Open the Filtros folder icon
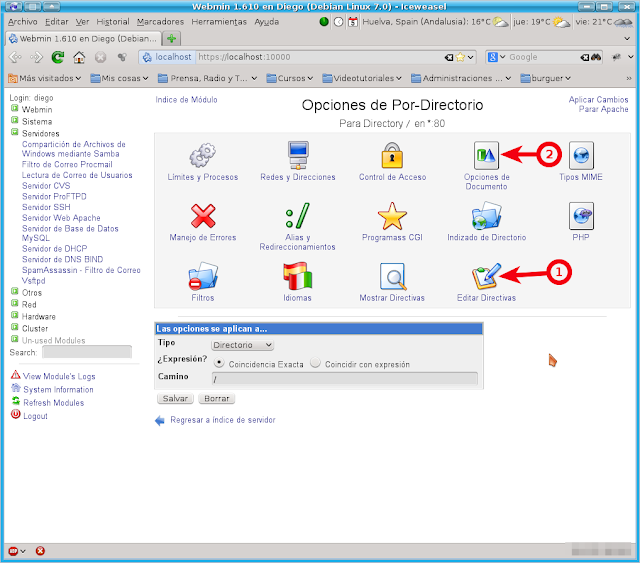Screen dimensions: 640x563 tap(203, 276)
